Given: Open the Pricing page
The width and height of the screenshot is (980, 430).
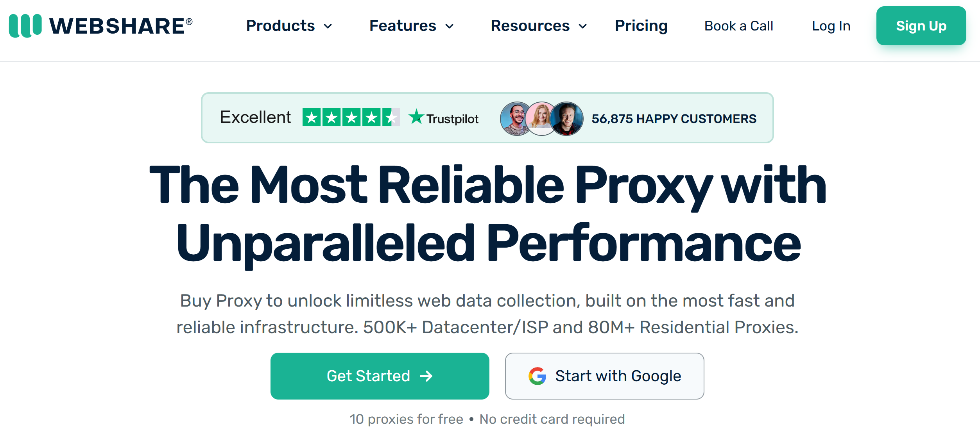Looking at the screenshot, I should coord(641,26).
